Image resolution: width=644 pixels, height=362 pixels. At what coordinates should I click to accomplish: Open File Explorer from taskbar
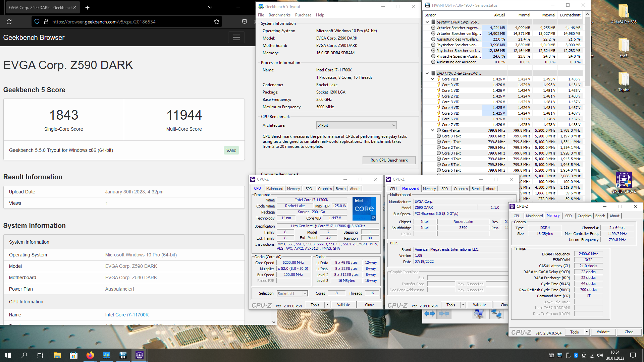coord(57,355)
